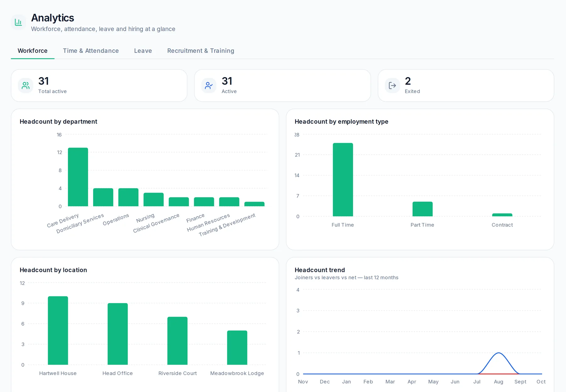Screen dimensions: 566x392
Task: Open the Recruitment & Training tab
Action: pyautogui.click(x=201, y=51)
